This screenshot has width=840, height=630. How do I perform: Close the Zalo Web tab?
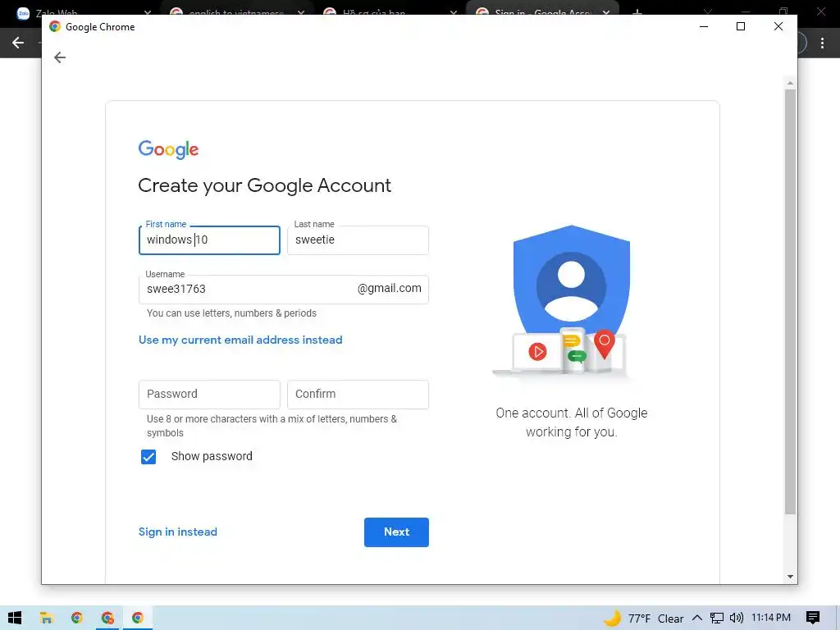(x=148, y=11)
